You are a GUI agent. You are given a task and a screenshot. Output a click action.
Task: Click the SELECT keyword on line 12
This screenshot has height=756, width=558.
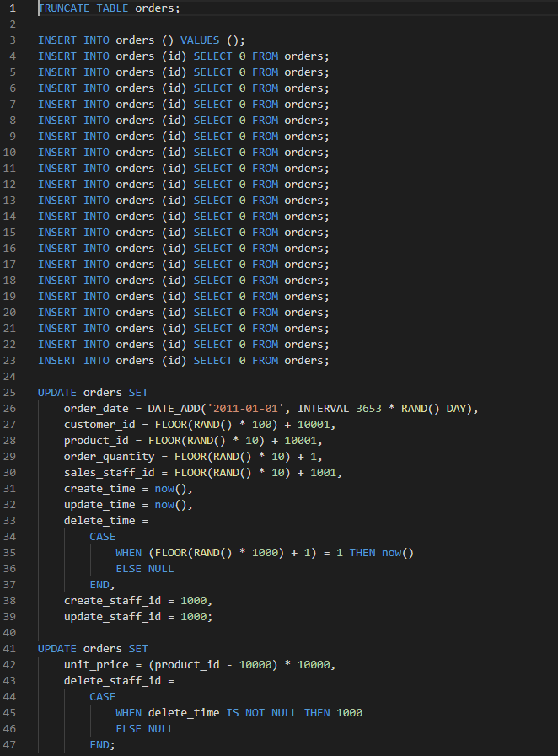(212, 185)
